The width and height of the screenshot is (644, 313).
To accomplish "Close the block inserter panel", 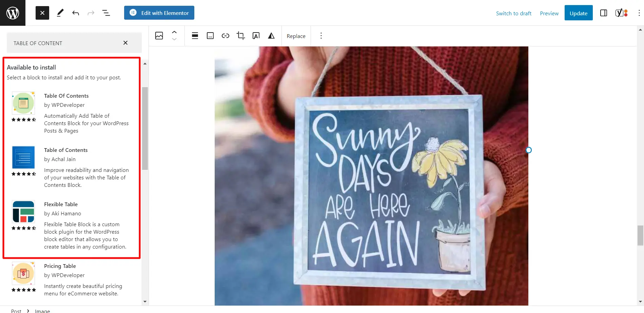I will pos(42,13).
